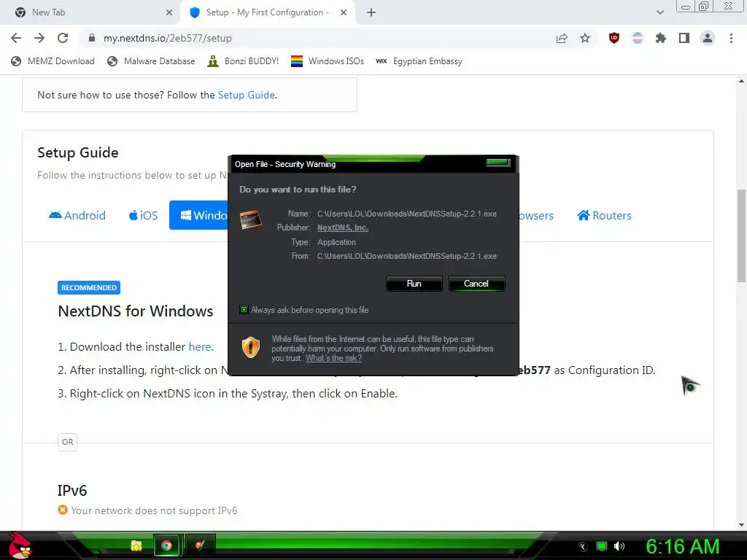The image size is (747, 560).
Task: Open Egyptian Embassy bookmark
Action: point(419,61)
